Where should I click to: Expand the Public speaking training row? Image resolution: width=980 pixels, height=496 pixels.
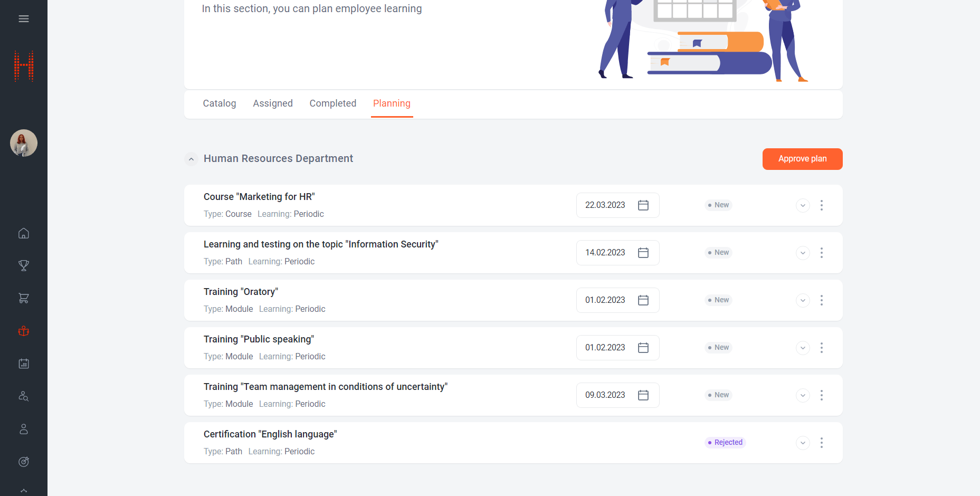coord(802,348)
